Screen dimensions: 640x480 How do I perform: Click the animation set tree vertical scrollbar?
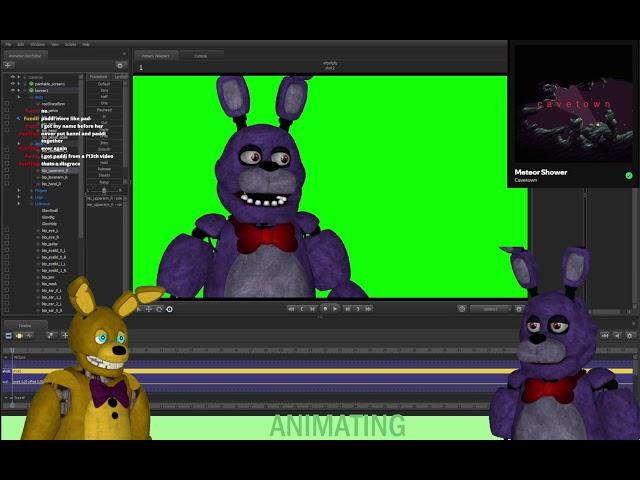[81, 159]
